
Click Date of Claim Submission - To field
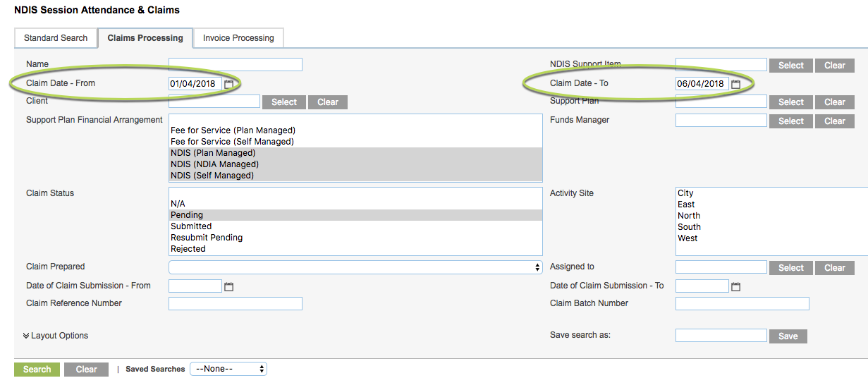(x=702, y=286)
